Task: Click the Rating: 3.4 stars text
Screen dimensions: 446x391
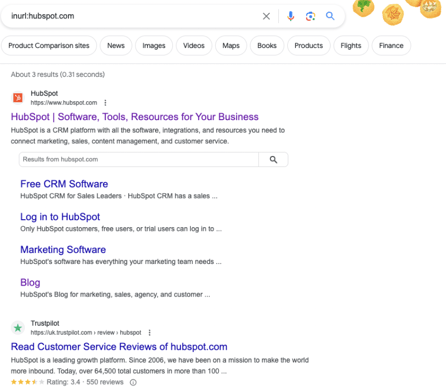Action: (63, 382)
